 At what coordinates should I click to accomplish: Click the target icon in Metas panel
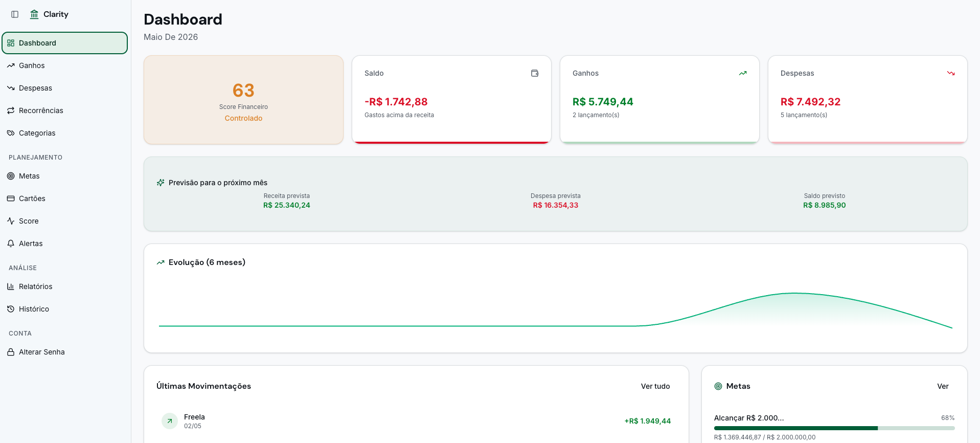pyautogui.click(x=718, y=386)
